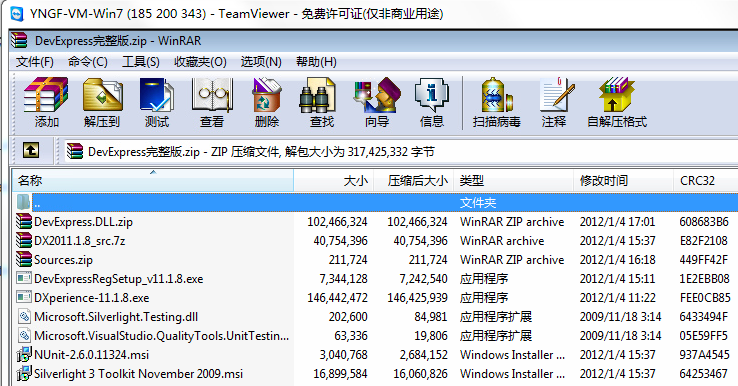Open the 查找 (Find) binoculars tool
The image size is (738, 386).
pos(322,102)
